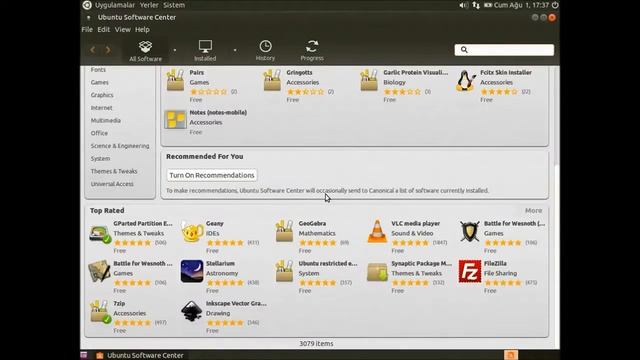This screenshot has width=640, height=360.
Task: Open the Edit menu
Action: coord(103,29)
